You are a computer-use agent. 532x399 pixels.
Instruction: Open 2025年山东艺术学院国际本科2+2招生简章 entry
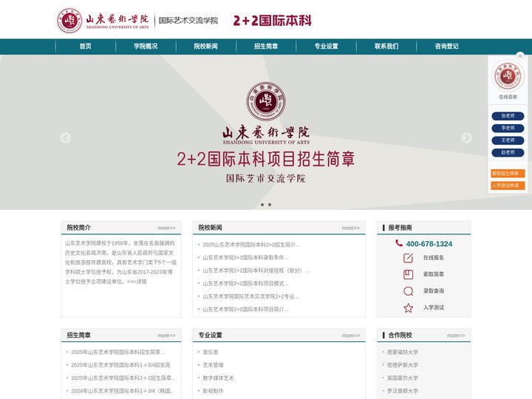[123, 378]
